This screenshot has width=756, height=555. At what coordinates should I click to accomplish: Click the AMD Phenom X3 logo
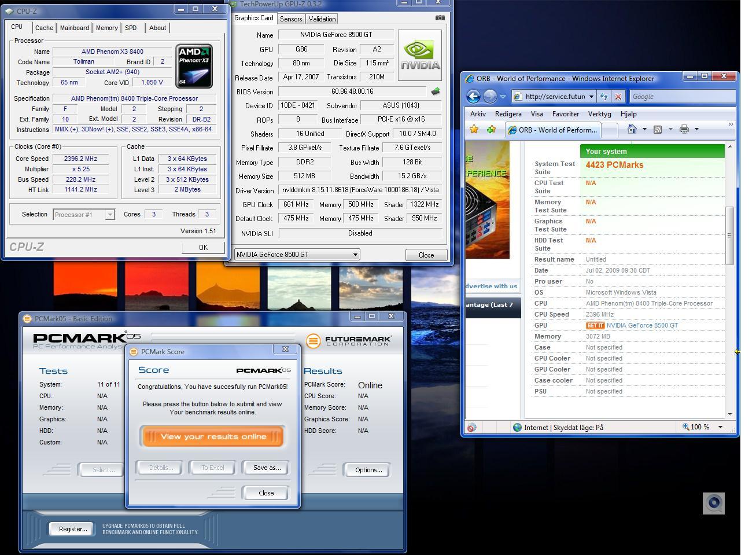[194, 66]
